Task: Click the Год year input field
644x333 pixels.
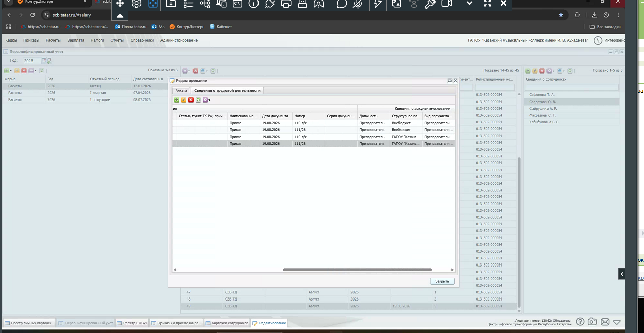Action: pos(31,60)
